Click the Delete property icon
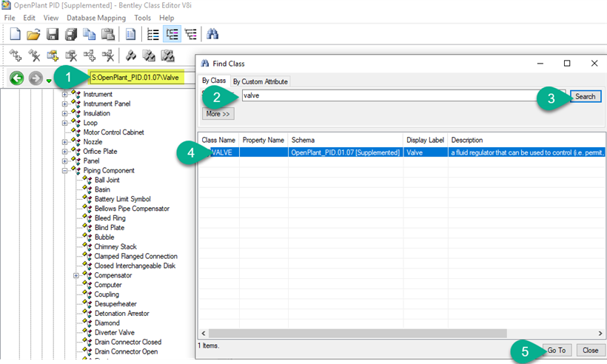This screenshot has width=607, height=364. pyautogui.click(x=71, y=55)
